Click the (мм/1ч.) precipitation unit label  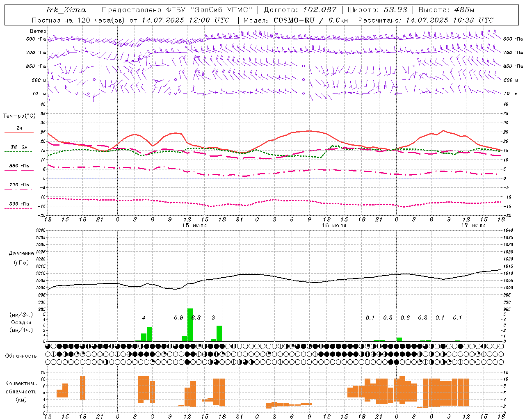click(21, 330)
